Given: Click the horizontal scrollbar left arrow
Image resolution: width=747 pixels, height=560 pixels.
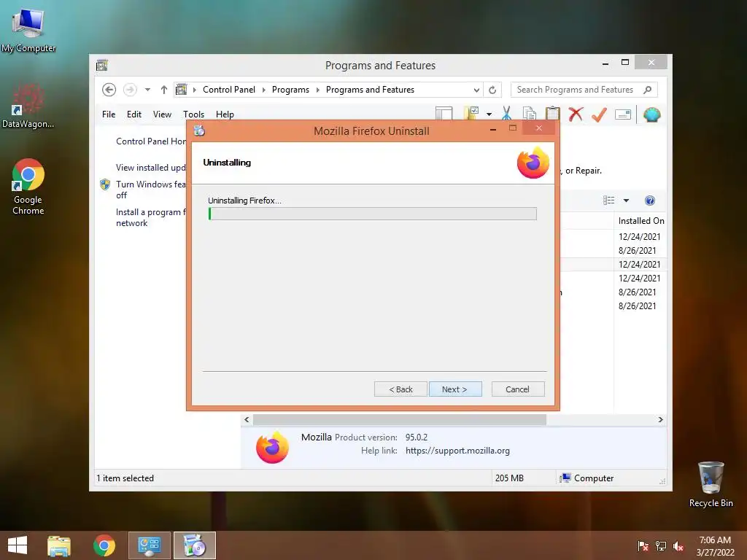Looking at the screenshot, I should [247, 419].
